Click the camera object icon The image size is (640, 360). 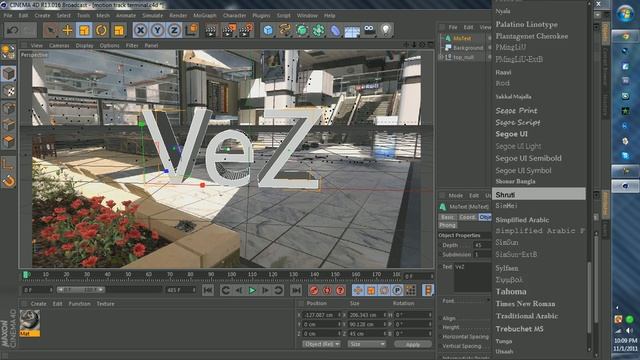(369, 30)
